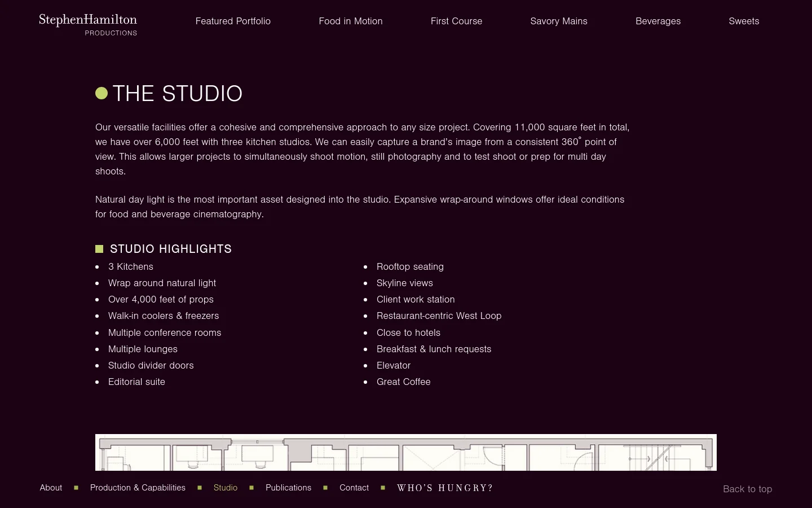Click the 'Editorial suite' item
Viewport: 812px width, 508px height.
136,382
